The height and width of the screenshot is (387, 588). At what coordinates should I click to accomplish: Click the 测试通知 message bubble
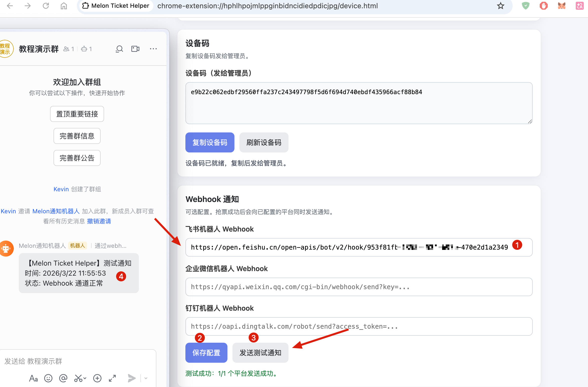[79, 273]
